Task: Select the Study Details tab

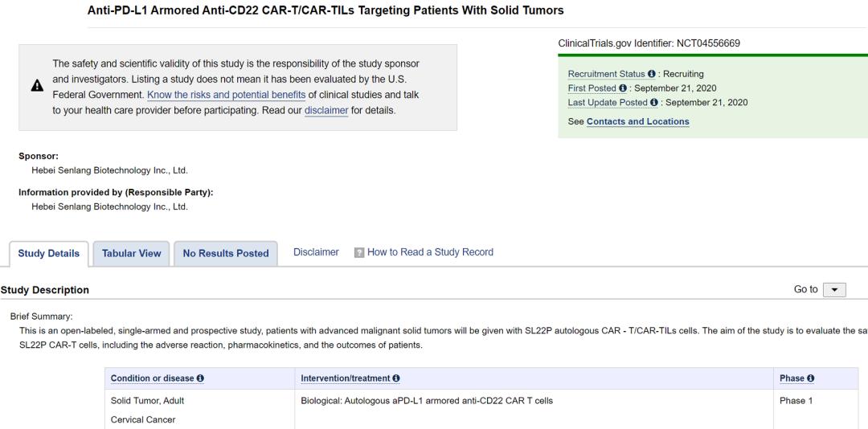Action: tap(48, 253)
